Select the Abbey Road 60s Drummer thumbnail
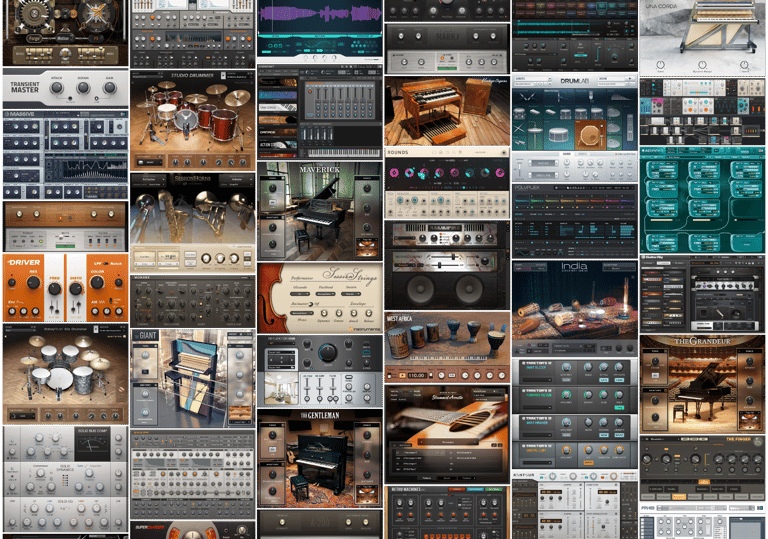 pos(66,374)
